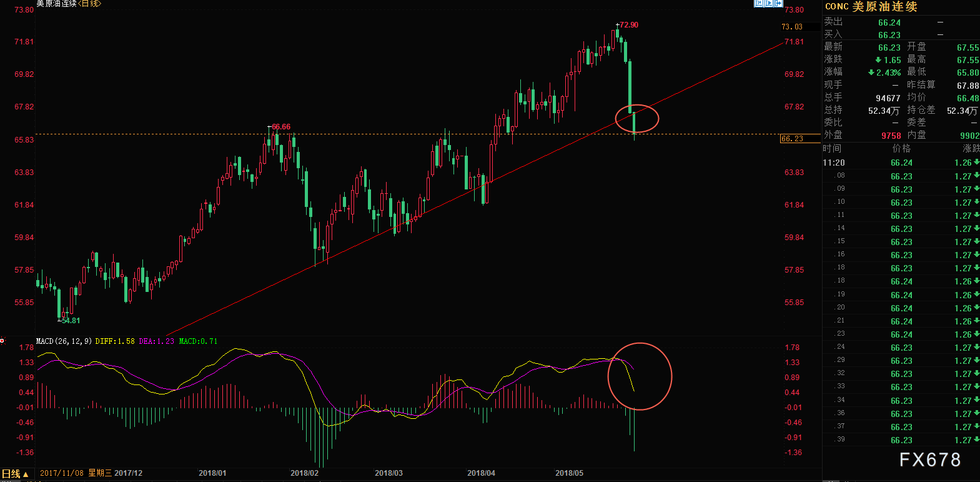Click the green down arrow beside 1.65
This screenshot has height=482, width=980.
coord(878,60)
